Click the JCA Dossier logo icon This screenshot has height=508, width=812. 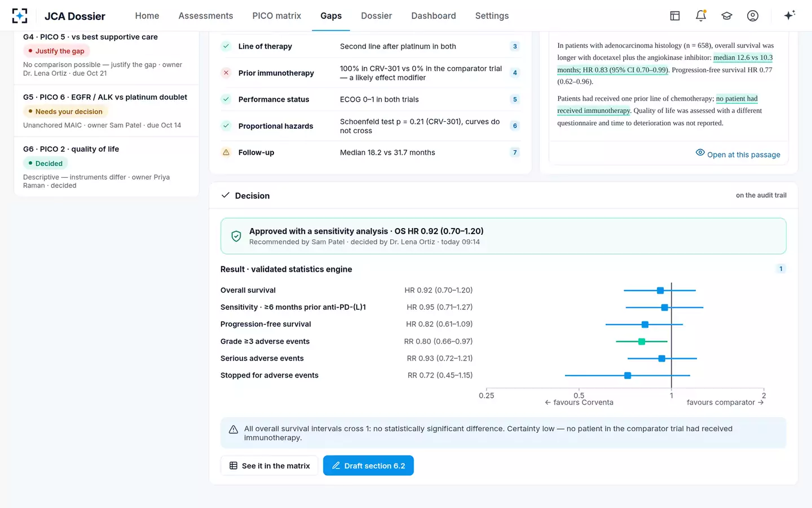point(20,16)
